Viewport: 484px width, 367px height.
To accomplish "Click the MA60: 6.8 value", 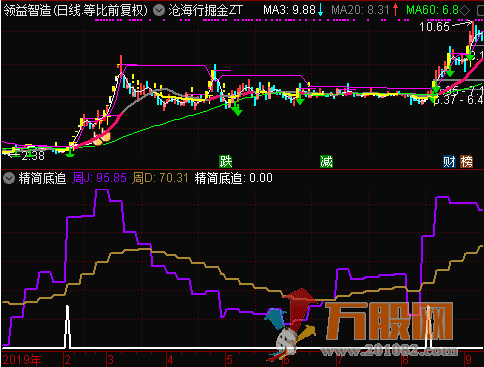I will point(433,10).
